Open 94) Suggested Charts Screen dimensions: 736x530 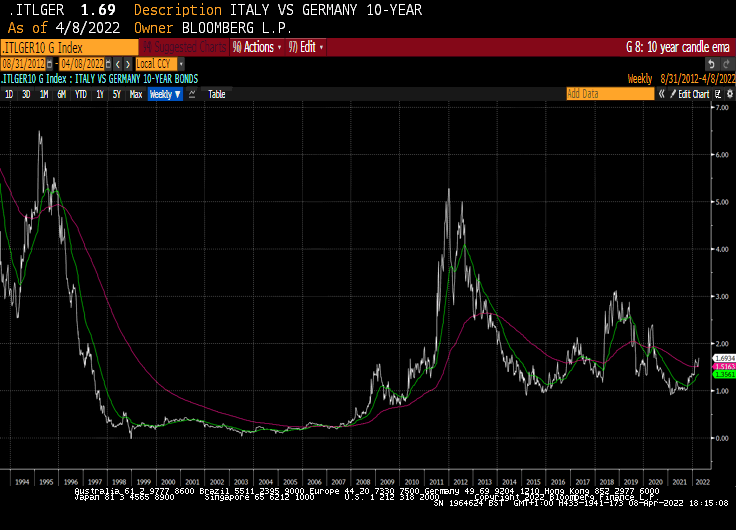[184, 47]
